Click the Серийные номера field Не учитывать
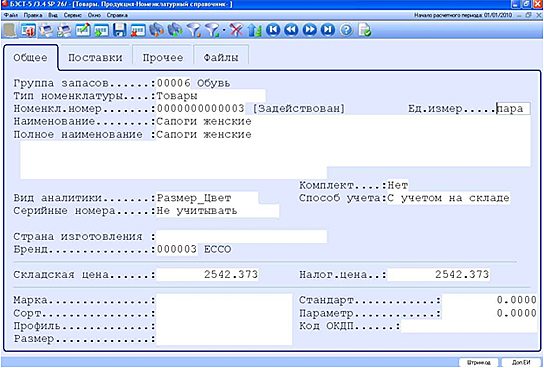Screen dimensions: 544x368 click(217, 211)
